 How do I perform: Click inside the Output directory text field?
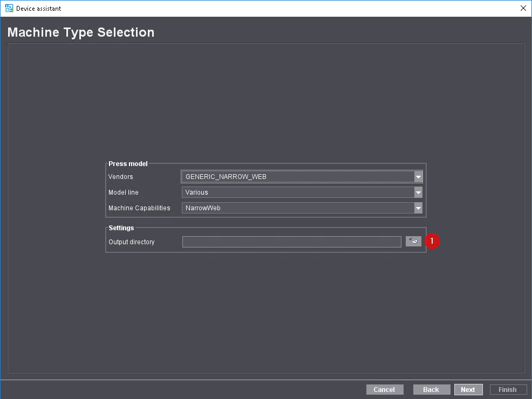point(291,242)
